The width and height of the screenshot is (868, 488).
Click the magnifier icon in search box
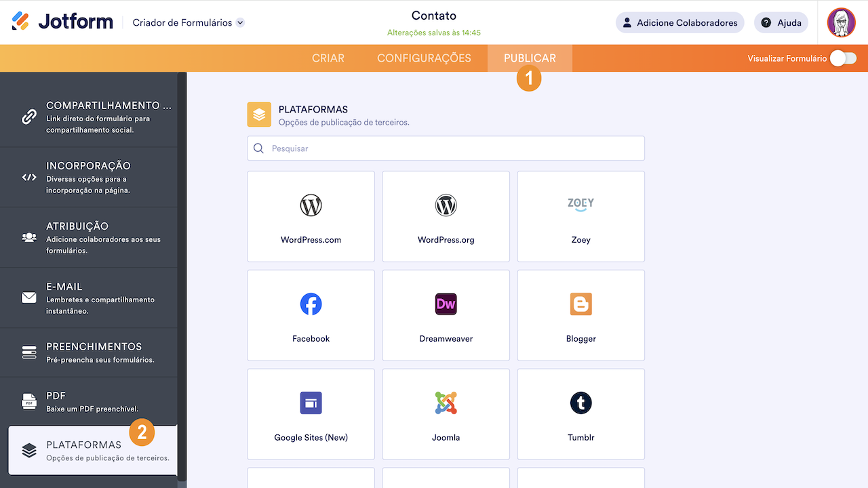[x=258, y=148]
